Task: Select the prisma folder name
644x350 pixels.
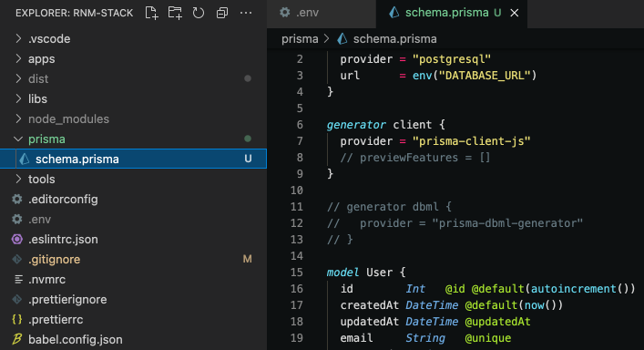Action: (x=46, y=139)
